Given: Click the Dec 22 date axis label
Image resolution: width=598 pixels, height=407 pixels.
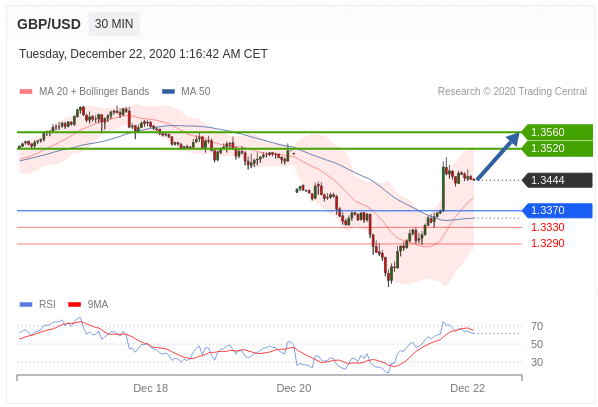Looking at the screenshot, I should (x=468, y=388).
